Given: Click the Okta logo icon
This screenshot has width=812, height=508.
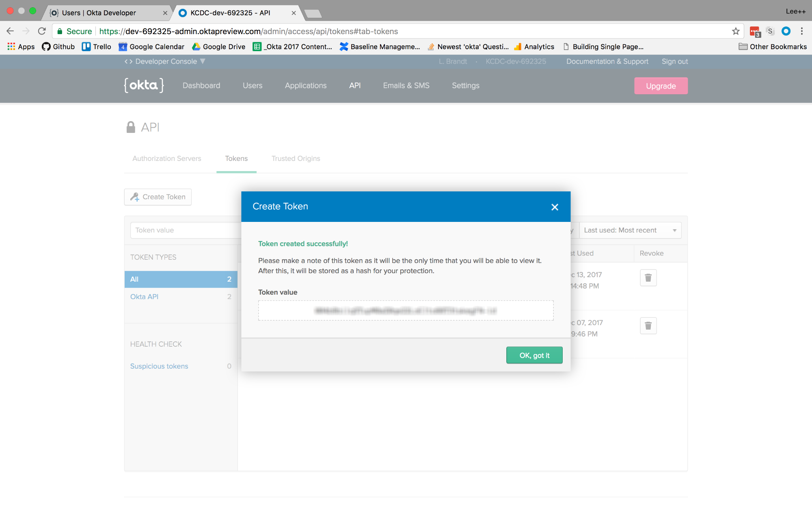Looking at the screenshot, I should click(x=145, y=85).
